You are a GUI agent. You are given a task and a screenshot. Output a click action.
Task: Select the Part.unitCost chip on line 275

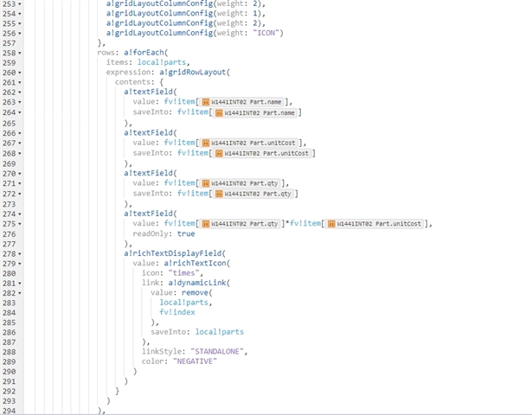375,224
